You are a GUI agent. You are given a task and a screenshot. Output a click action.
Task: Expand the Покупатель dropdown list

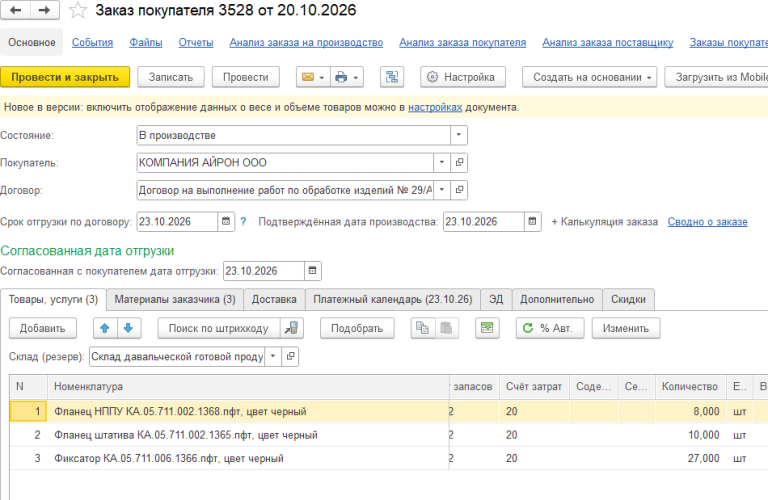point(442,162)
